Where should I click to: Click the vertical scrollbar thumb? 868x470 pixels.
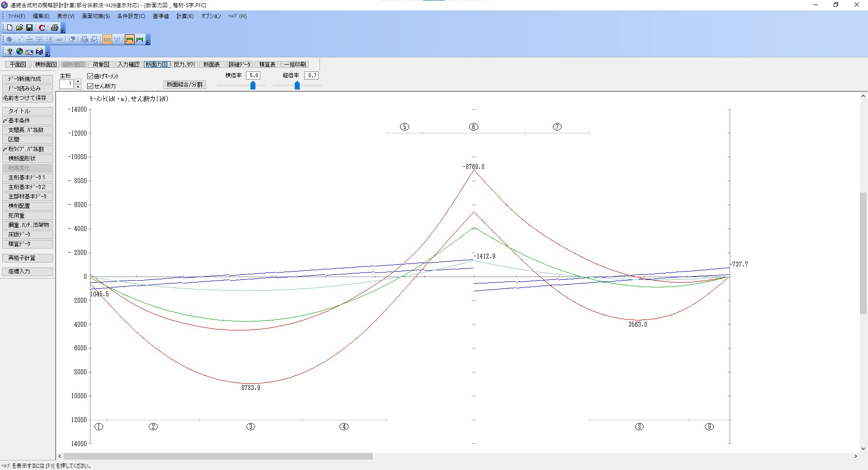point(863,254)
